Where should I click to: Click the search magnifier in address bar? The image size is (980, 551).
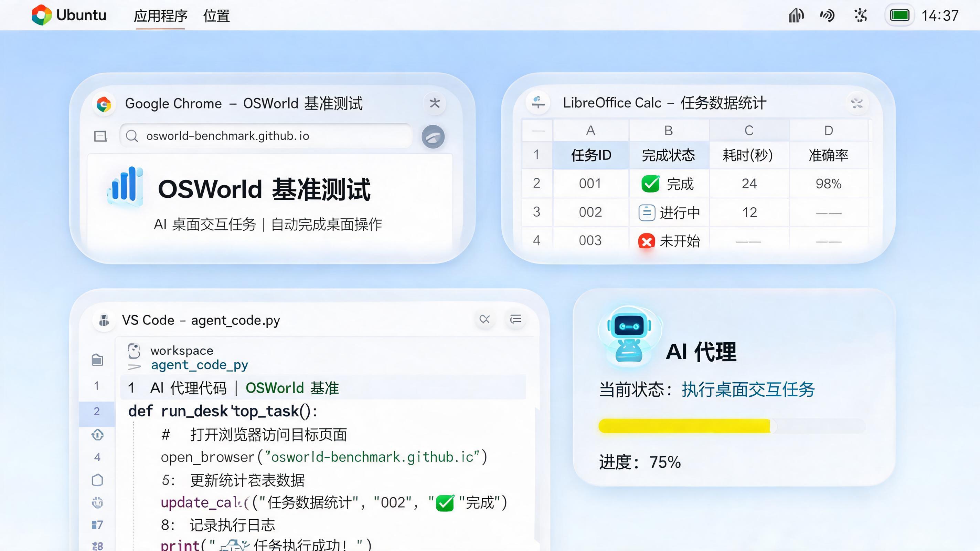point(132,136)
